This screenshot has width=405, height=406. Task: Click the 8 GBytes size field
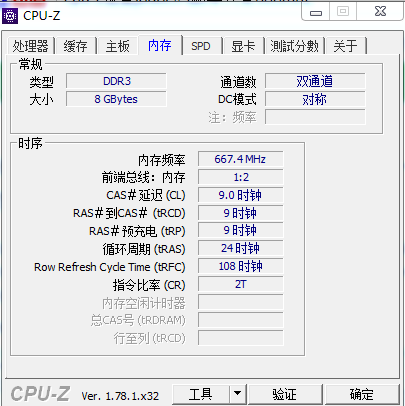116,99
